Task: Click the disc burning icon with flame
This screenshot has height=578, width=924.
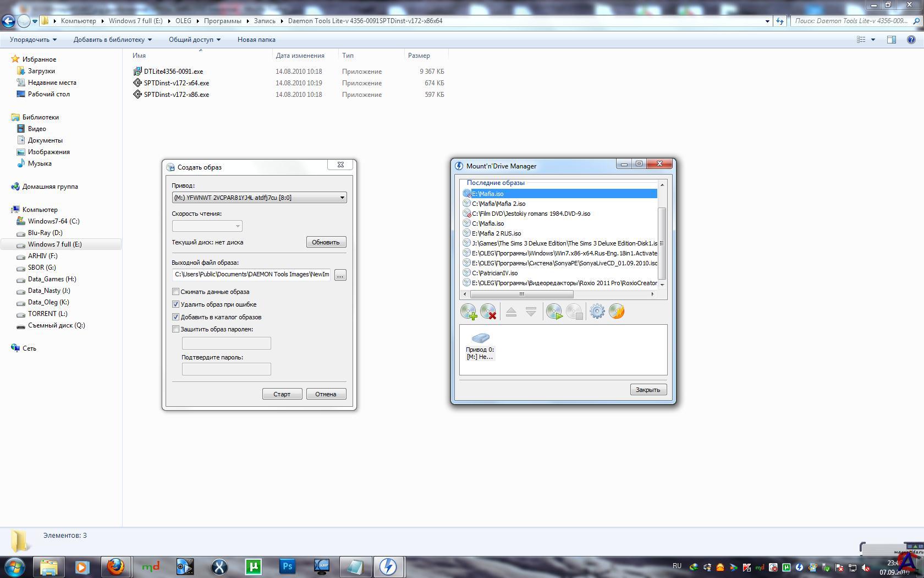Action: point(617,312)
